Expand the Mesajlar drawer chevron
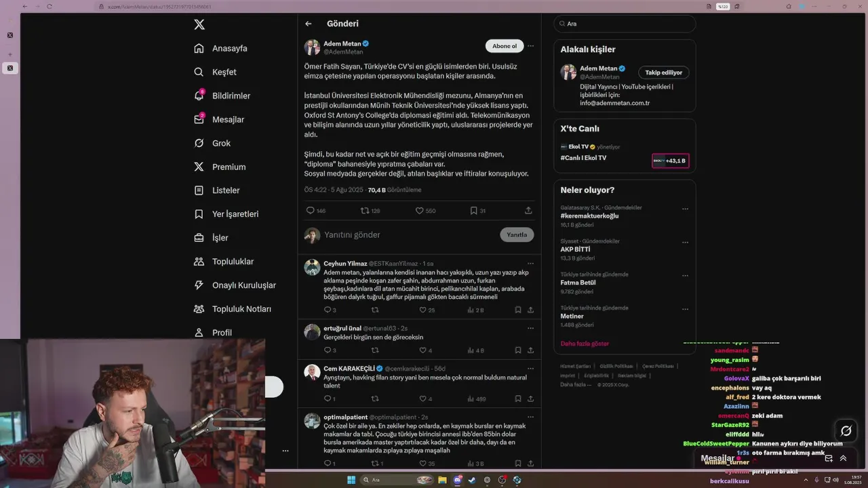 [x=843, y=458]
